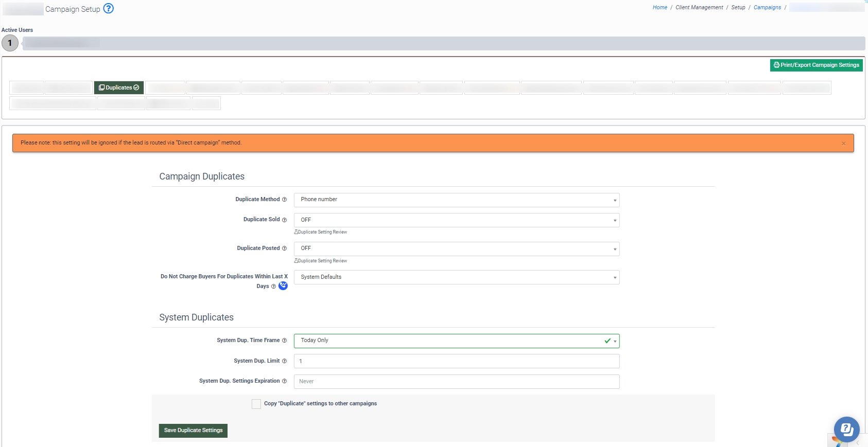Image resolution: width=868 pixels, height=447 pixels.
Task: Click Print/Export Campaign Settings button
Action: click(x=816, y=65)
